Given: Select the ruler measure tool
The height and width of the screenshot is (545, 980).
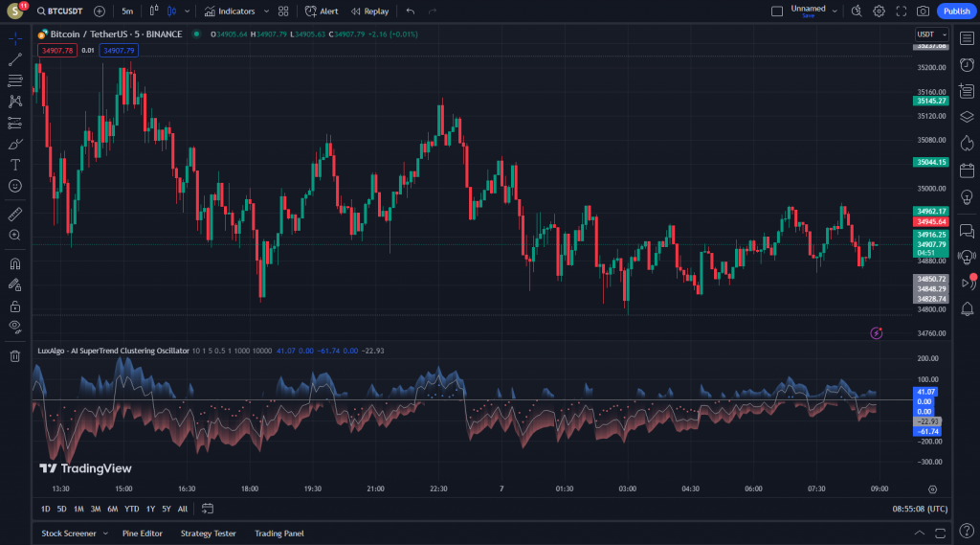Looking at the screenshot, I should pos(15,214).
